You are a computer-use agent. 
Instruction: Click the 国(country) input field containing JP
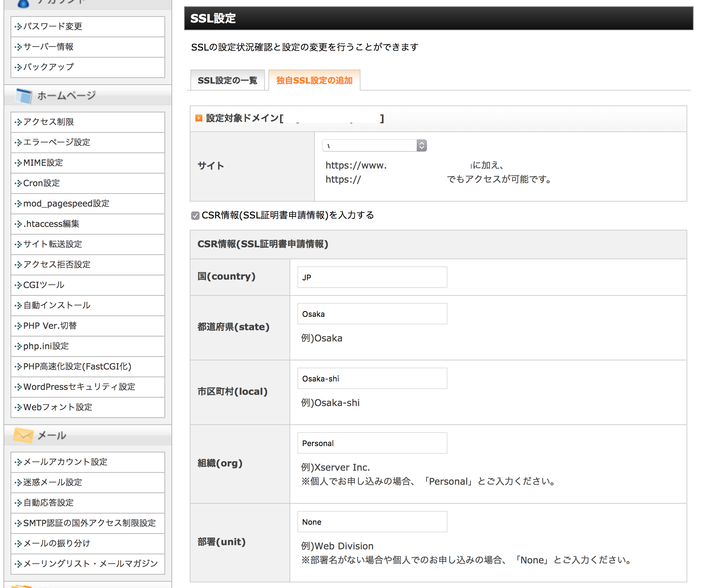[x=371, y=277]
